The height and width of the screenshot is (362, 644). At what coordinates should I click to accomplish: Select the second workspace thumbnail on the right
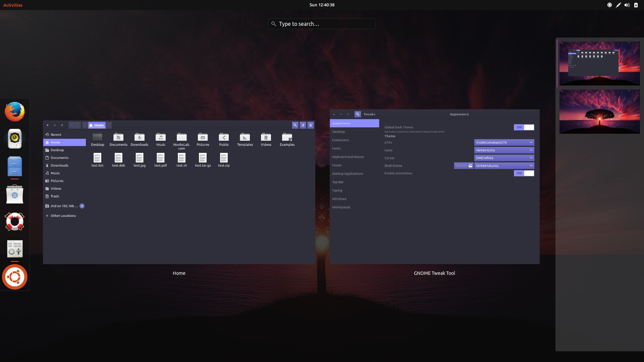pos(599,112)
